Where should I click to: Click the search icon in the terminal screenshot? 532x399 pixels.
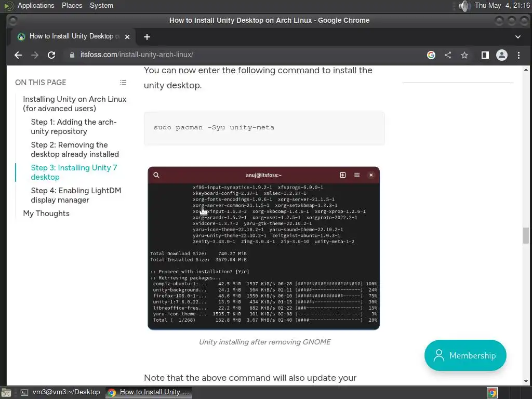[x=156, y=175]
